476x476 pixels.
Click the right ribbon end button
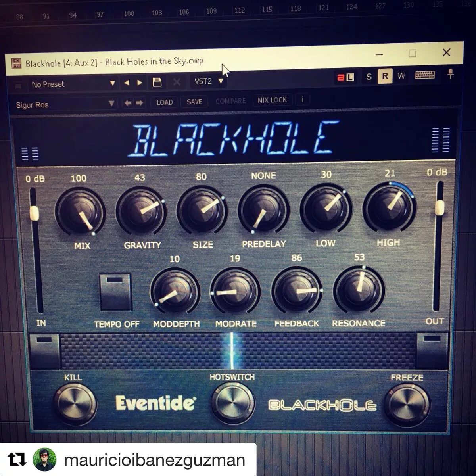point(432,351)
